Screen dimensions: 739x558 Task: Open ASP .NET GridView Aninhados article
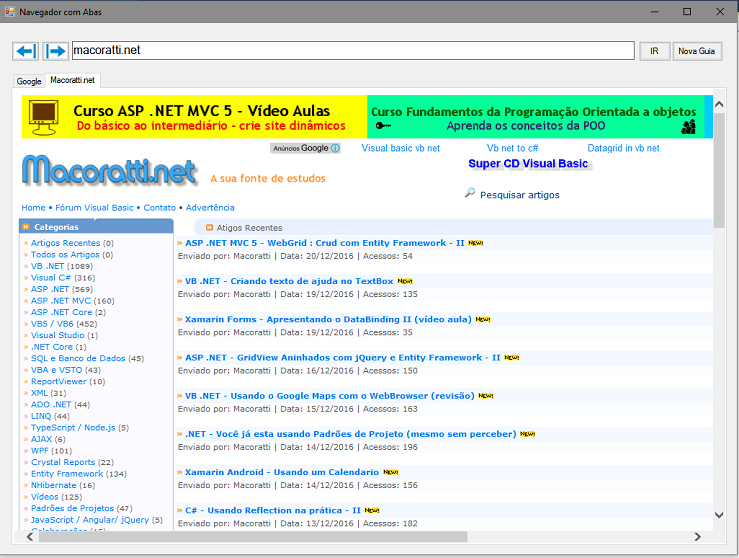pyautogui.click(x=343, y=358)
